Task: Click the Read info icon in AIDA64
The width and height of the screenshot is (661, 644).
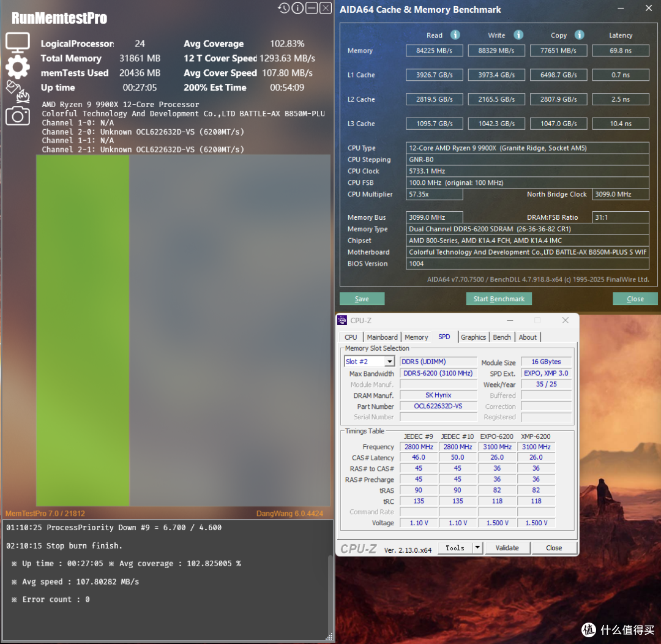Action: click(x=455, y=35)
